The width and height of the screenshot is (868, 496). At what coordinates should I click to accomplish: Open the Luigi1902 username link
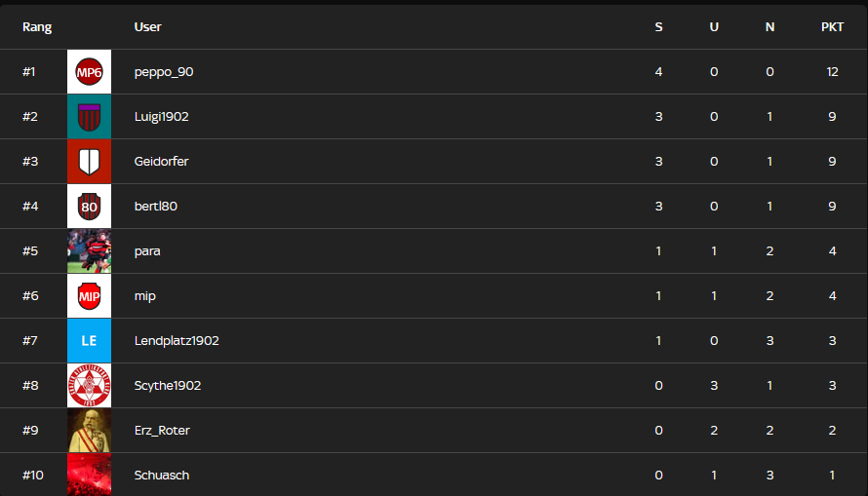(x=162, y=117)
